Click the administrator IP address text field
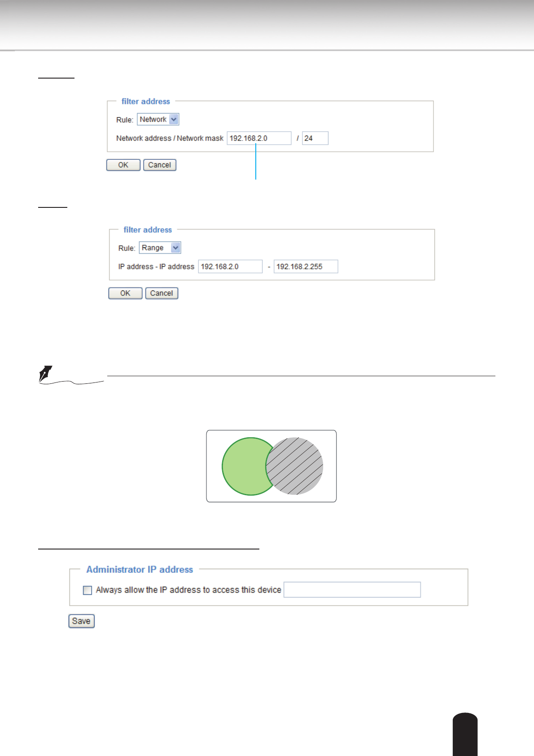The image size is (534, 756). pos(352,590)
